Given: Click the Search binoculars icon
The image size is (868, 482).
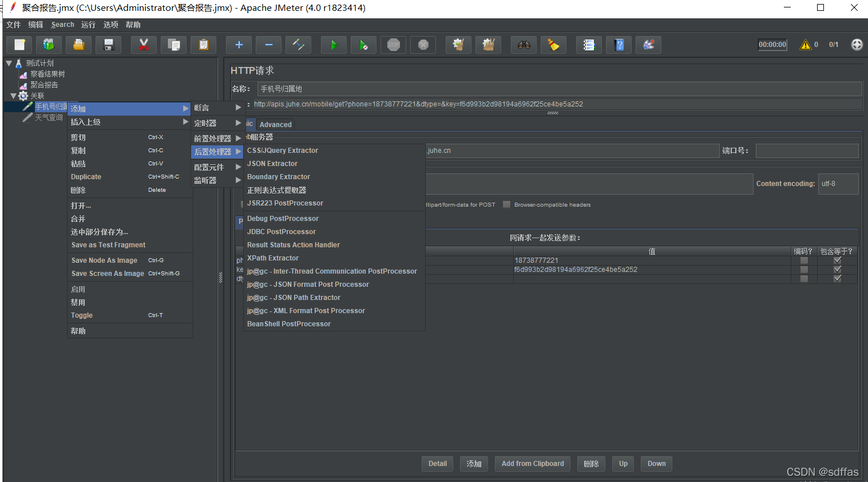Looking at the screenshot, I should point(524,45).
